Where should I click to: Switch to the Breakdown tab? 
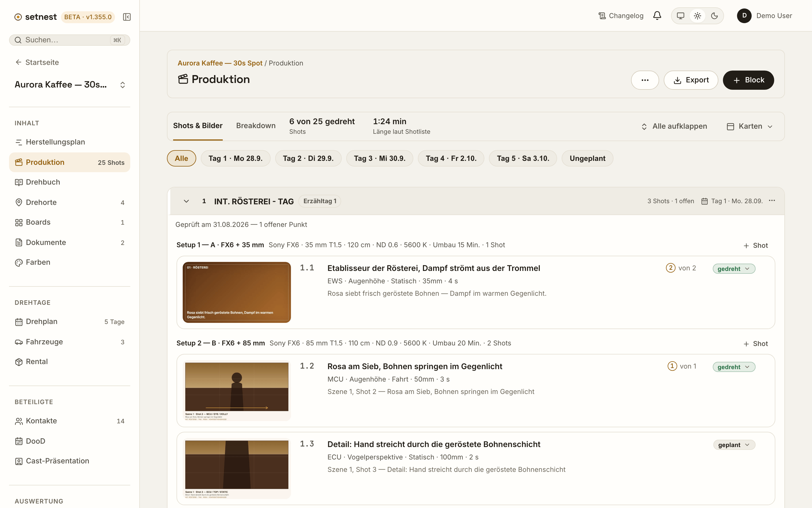tap(256, 126)
